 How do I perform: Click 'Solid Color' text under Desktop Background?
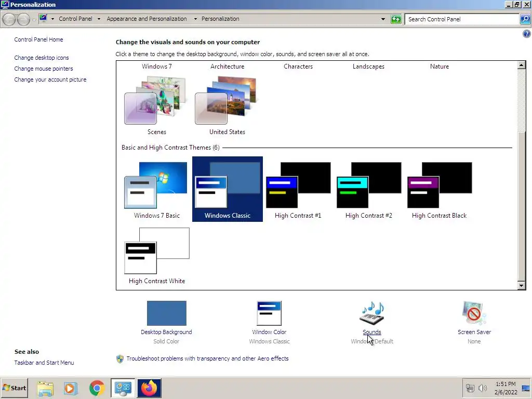(x=166, y=341)
